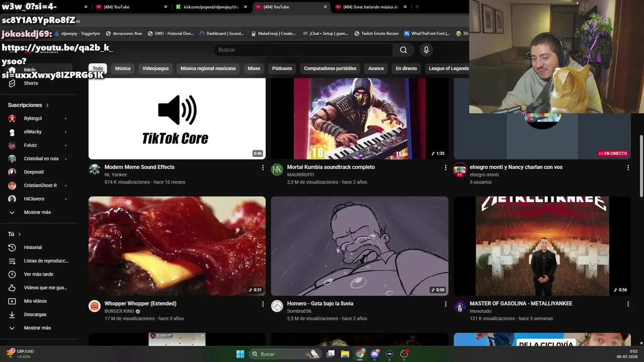Click elnegro monti channel avatar
This screenshot has height=362, width=644.
pyautogui.click(x=460, y=169)
